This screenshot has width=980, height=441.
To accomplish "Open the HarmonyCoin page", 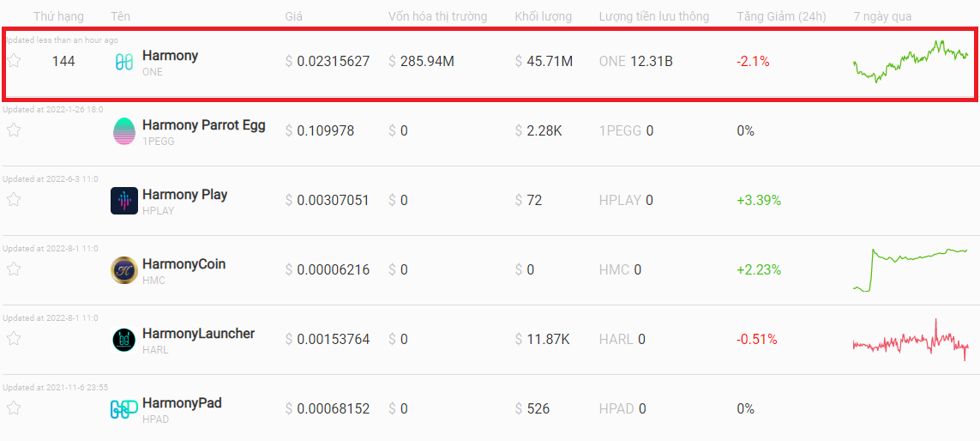I will pos(183,264).
